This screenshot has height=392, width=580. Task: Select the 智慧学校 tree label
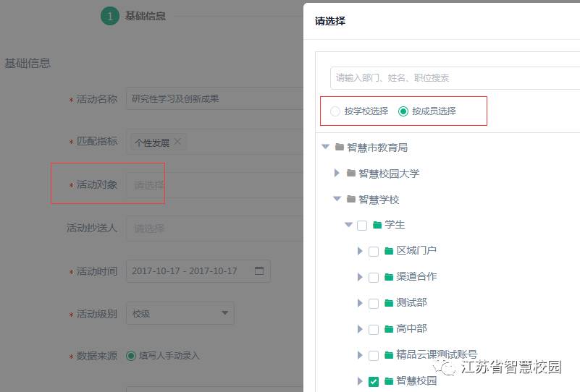click(379, 200)
